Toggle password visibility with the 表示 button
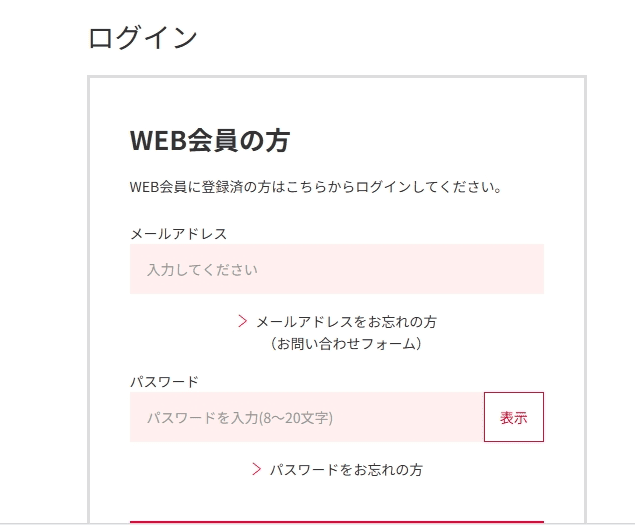 514,417
